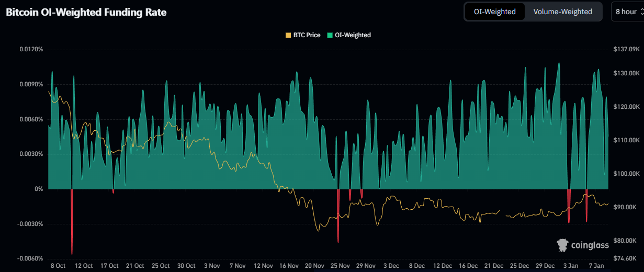Click the $137.09K price axis label
This screenshot has height=272, width=644.
[x=626, y=49]
